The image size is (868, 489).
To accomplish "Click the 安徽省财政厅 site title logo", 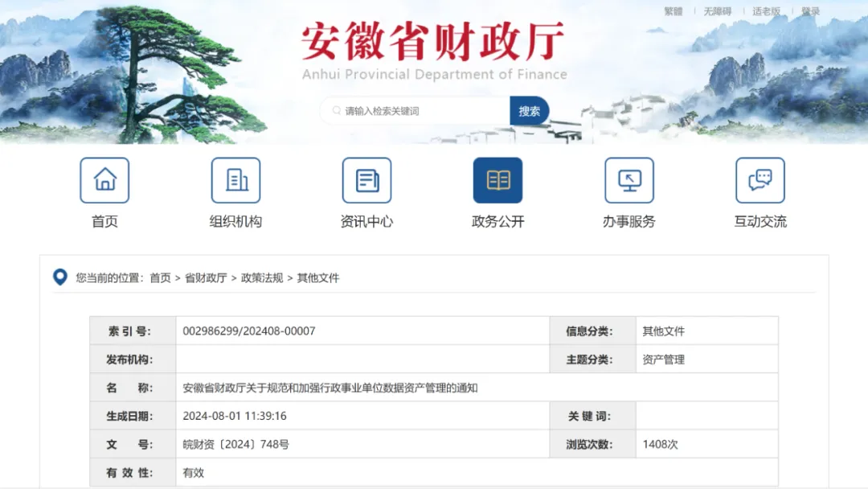I will tap(433, 43).
